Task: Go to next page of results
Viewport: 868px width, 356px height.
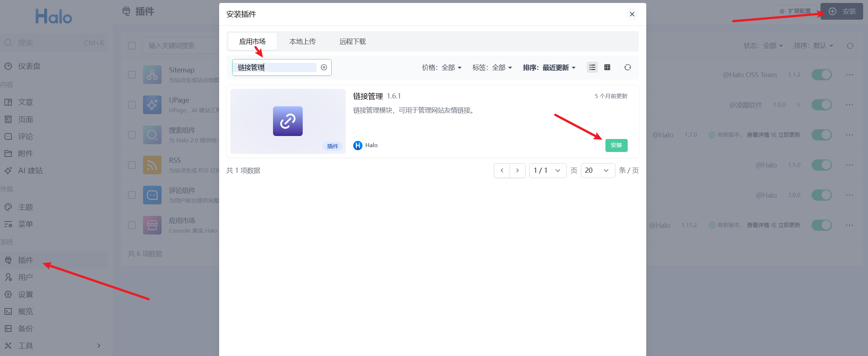Action: click(517, 171)
